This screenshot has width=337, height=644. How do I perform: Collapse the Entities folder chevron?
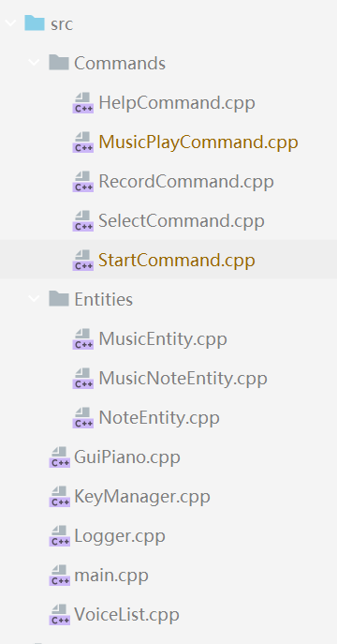point(34,299)
